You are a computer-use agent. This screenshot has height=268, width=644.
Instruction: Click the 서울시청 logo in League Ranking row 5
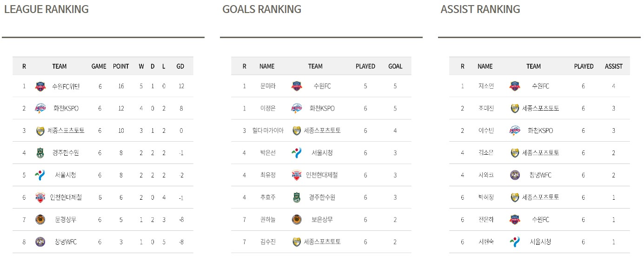[40, 175]
